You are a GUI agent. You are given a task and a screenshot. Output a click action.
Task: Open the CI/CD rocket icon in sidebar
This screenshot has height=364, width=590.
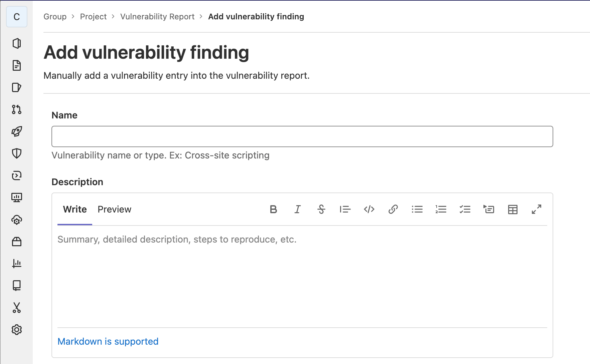[16, 131]
